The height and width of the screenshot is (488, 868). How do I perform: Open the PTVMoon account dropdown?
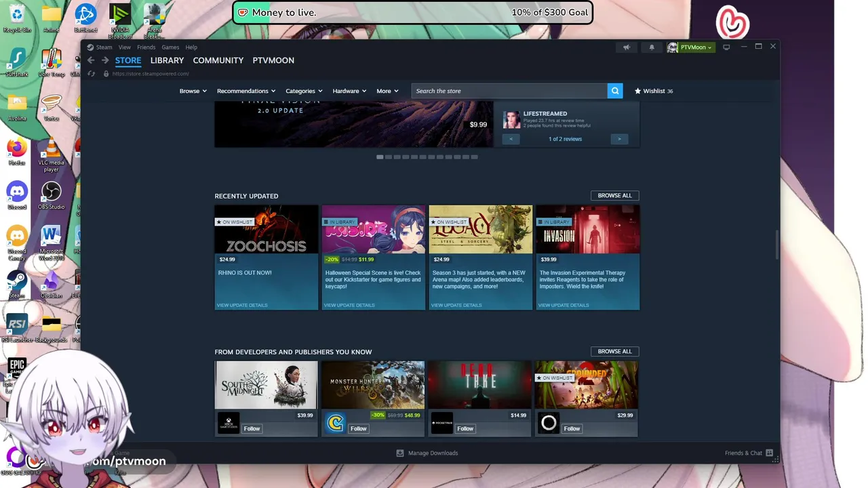[x=691, y=47]
